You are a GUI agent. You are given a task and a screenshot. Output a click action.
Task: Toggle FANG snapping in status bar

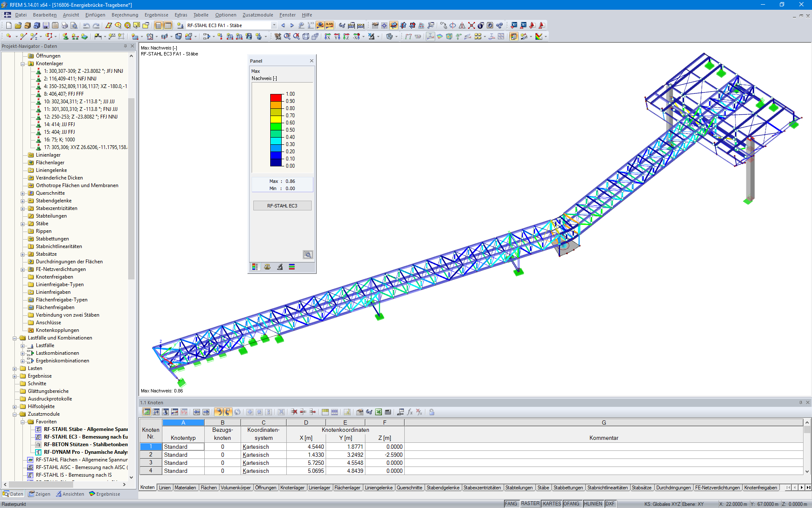pos(511,504)
